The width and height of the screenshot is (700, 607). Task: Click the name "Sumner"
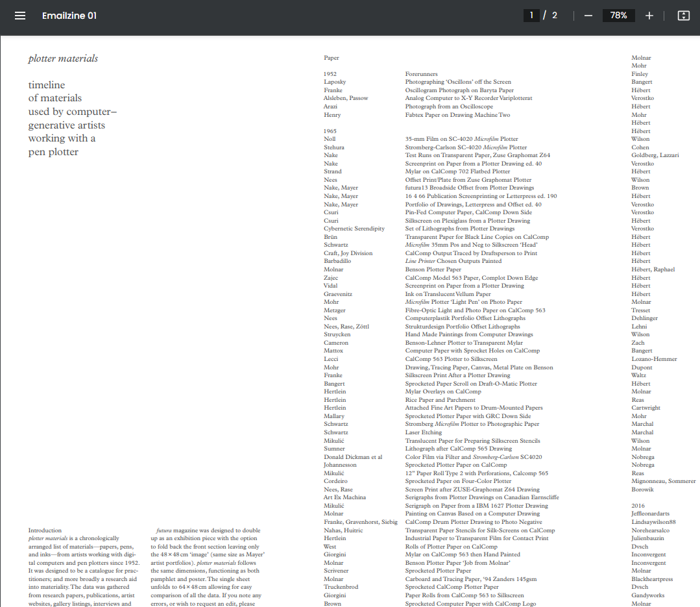coord(334,449)
